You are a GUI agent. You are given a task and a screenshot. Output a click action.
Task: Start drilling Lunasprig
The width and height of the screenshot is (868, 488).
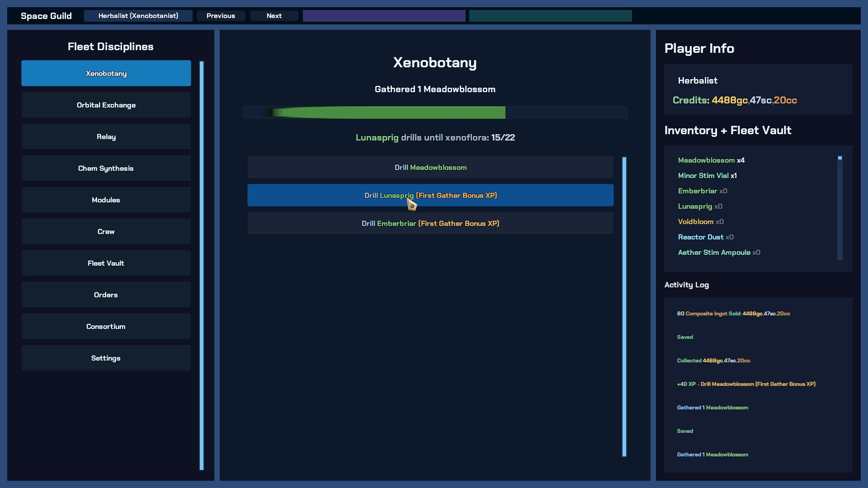(430, 195)
